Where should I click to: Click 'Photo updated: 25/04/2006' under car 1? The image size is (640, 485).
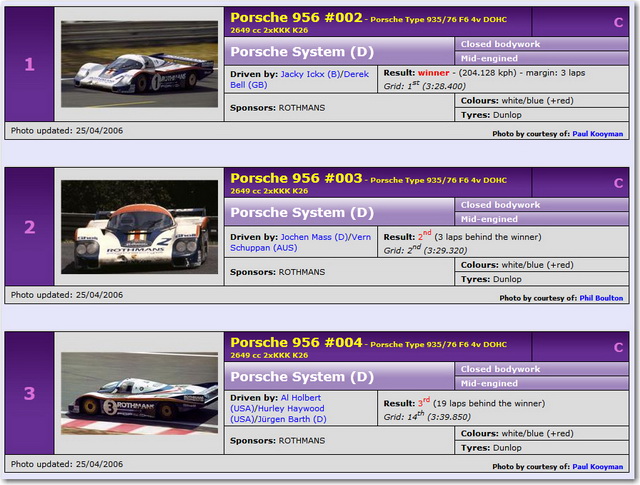(x=67, y=131)
